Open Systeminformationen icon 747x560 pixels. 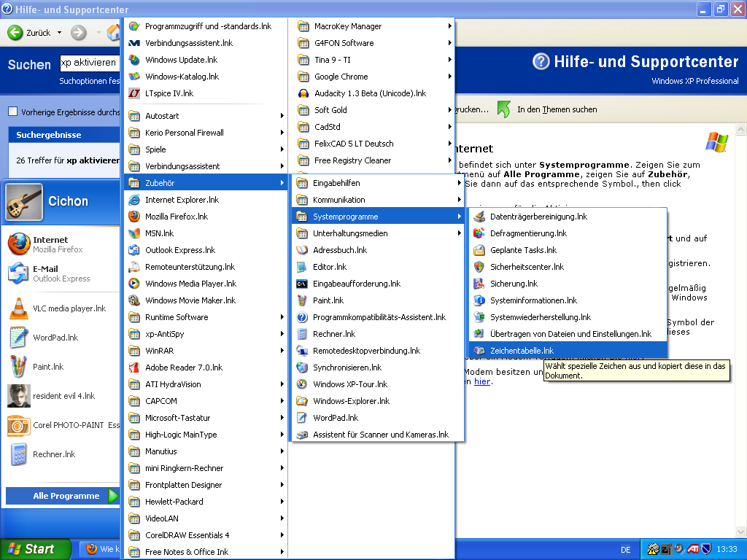click(x=479, y=300)
